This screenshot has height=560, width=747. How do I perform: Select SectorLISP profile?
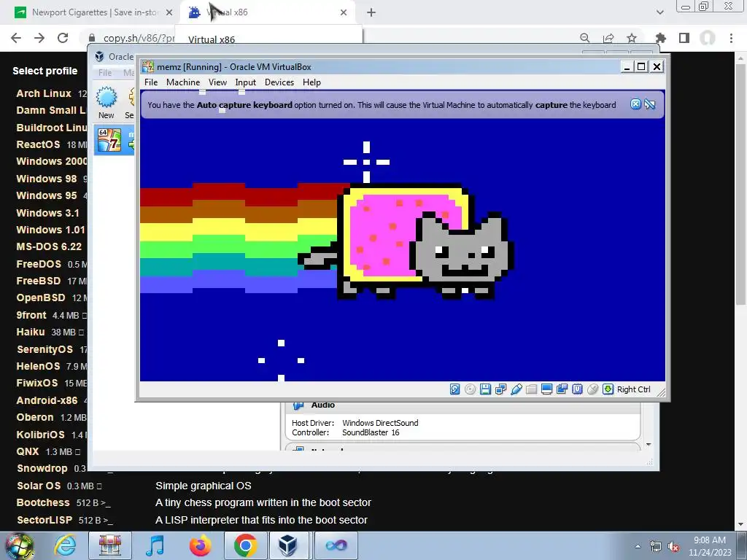(44, 520)
